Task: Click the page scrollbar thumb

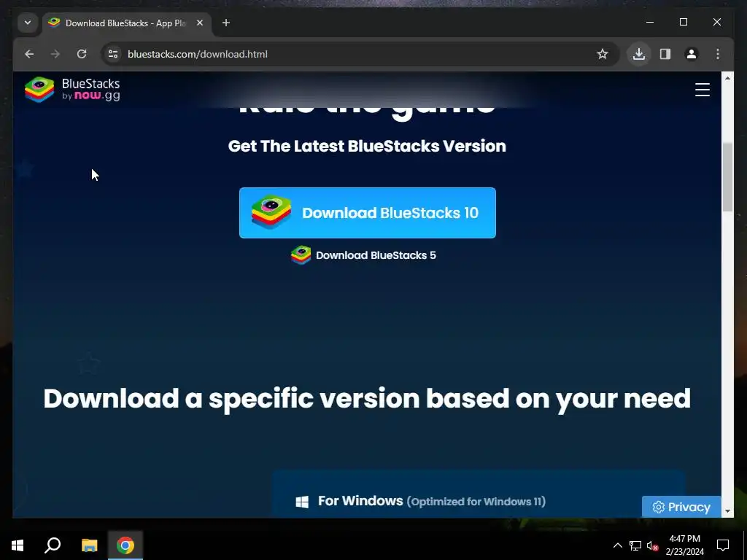Action: pyautogui.click(x=727, y=177)
